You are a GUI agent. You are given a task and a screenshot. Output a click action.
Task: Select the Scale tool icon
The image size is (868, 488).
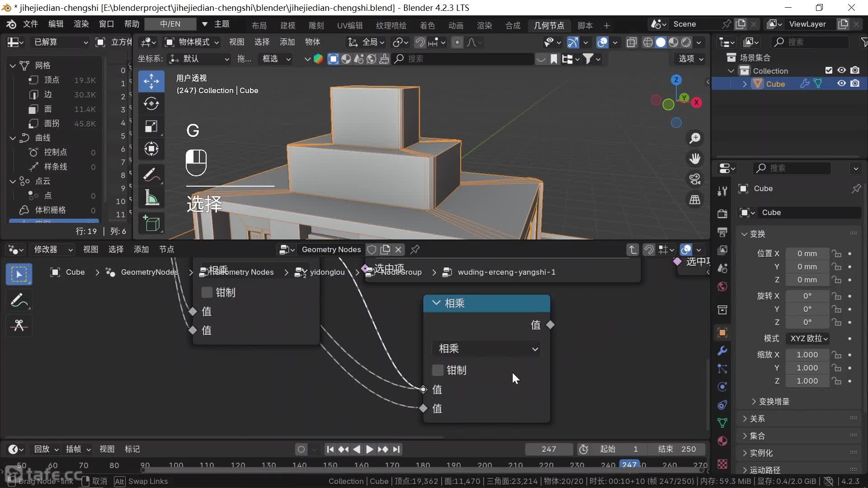point(151,127)
